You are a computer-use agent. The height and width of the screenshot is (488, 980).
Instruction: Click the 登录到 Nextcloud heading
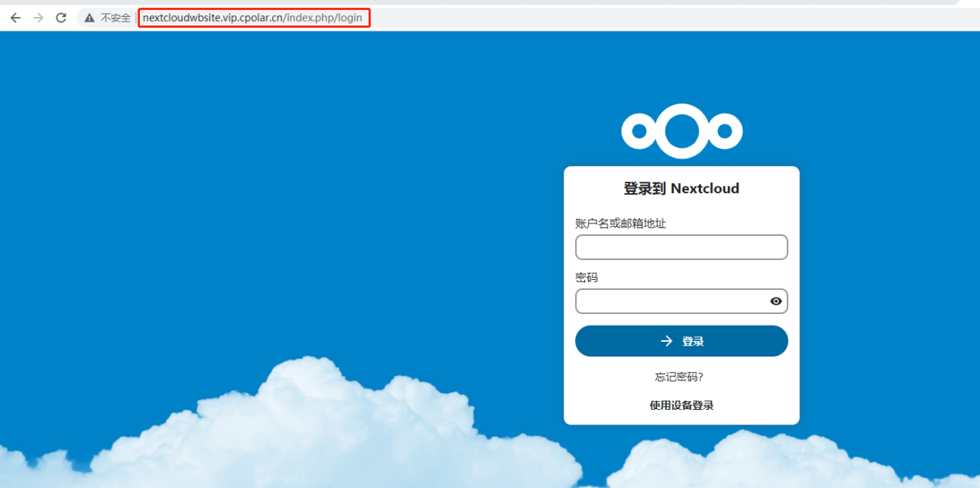click(x=681, y=188)
